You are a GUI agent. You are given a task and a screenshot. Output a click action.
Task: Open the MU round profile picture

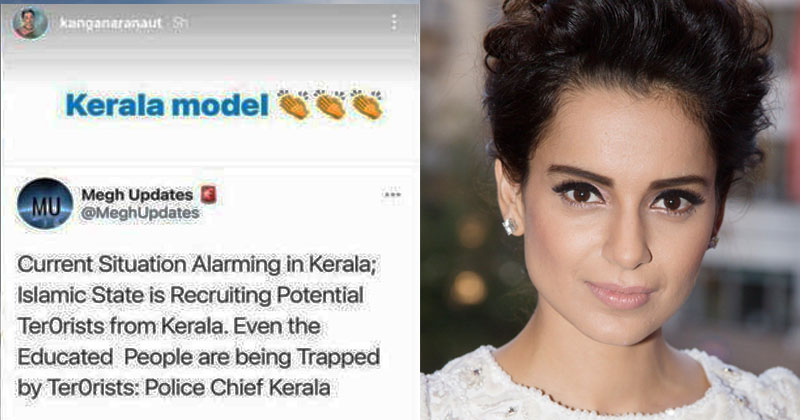45,204
